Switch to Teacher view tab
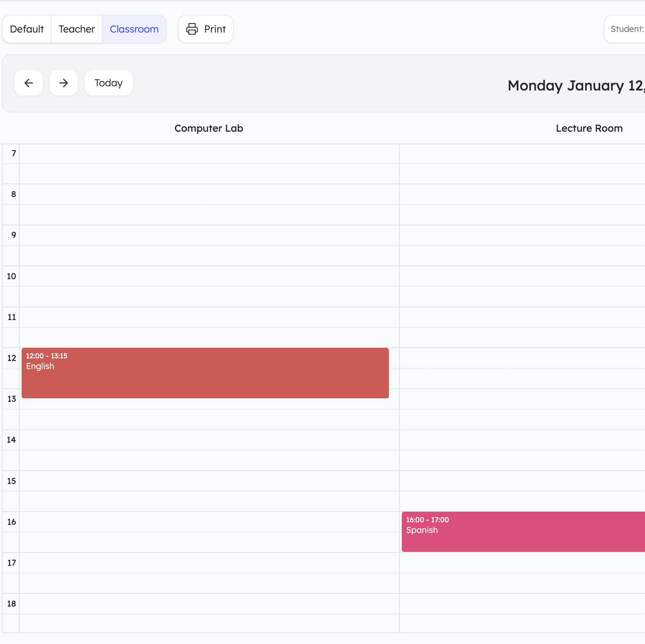 click(76, 29)
